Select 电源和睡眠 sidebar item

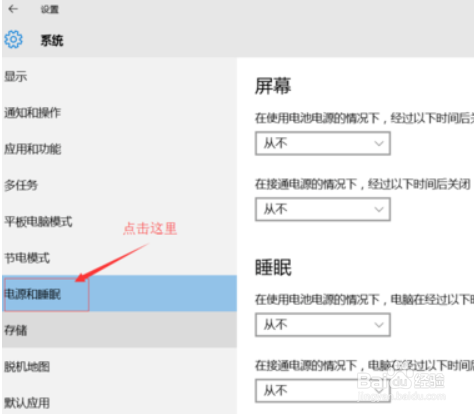[119, 294]
